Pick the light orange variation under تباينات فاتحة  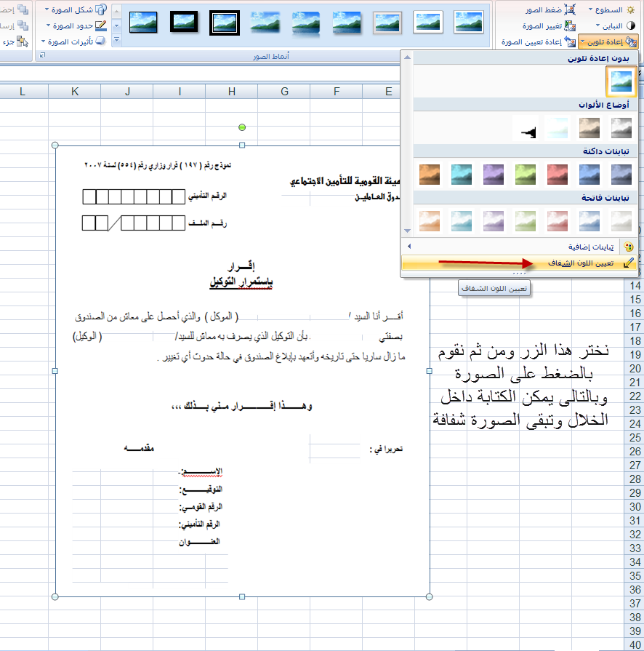[x=430, y=221]
